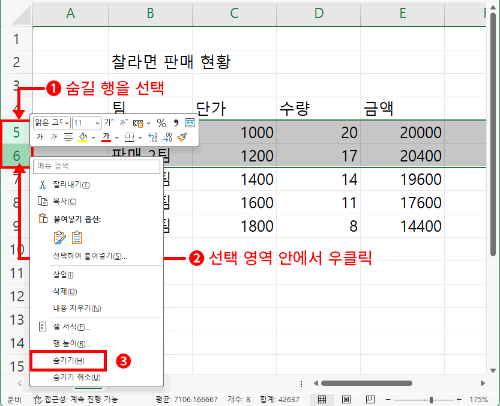Switch to Normal view icon

point(322,399)
